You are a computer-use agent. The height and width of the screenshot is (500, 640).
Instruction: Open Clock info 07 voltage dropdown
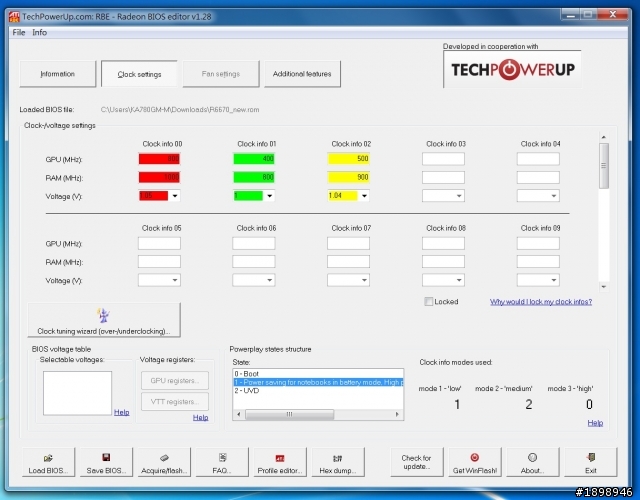(364, 280)
